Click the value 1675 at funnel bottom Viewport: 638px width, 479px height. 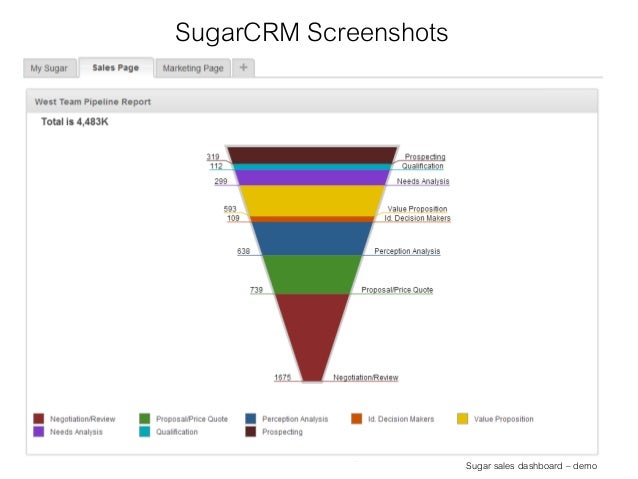click(x=282, y=377)
